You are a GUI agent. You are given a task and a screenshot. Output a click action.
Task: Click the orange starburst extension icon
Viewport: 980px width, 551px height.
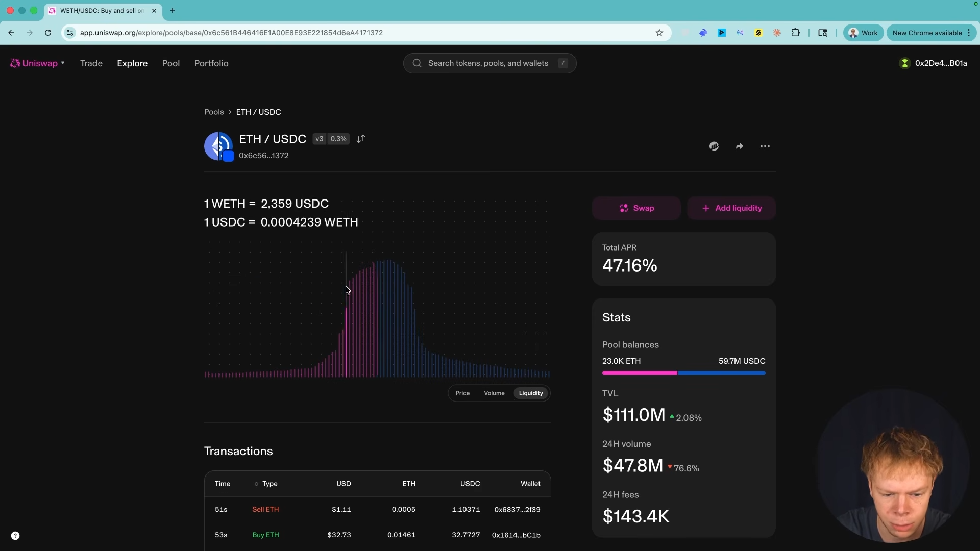[777, 33]
